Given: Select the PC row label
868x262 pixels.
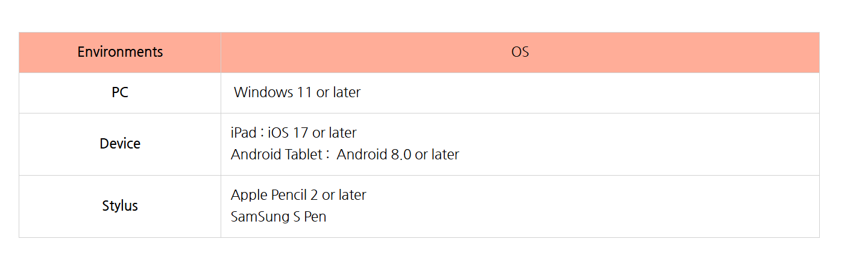Looking at the screenshot, I should (x=120, y=92).
